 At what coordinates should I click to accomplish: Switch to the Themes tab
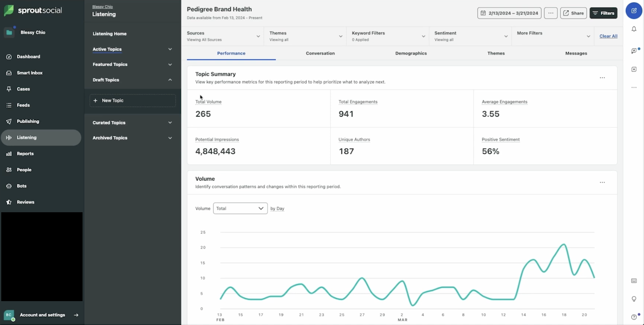coord(496,53)
